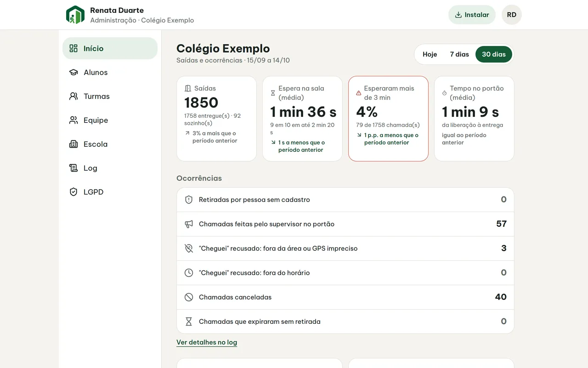The image size is (588, 368).
Task: Click the green school logo icon
Action: point(75,15)
